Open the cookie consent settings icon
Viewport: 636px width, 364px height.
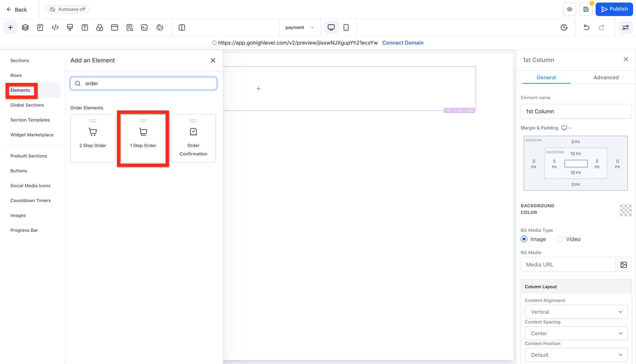point(160,28)
